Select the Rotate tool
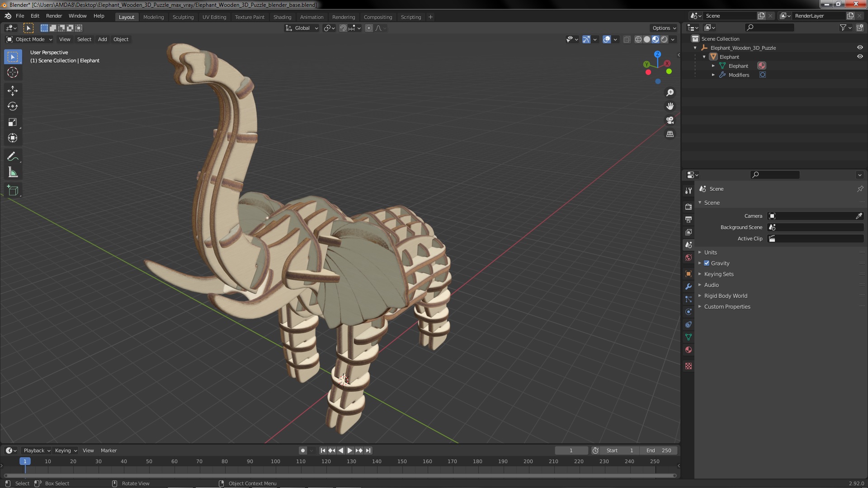The height and width of the screenshot is (488, 868). tap(13, 107)
